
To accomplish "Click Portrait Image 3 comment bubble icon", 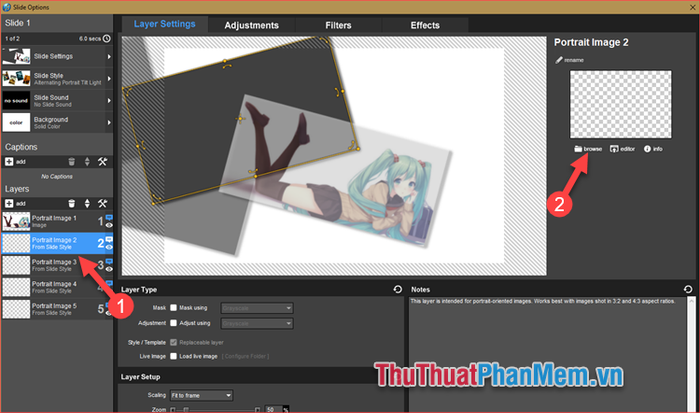I will [x=109, y=262].
